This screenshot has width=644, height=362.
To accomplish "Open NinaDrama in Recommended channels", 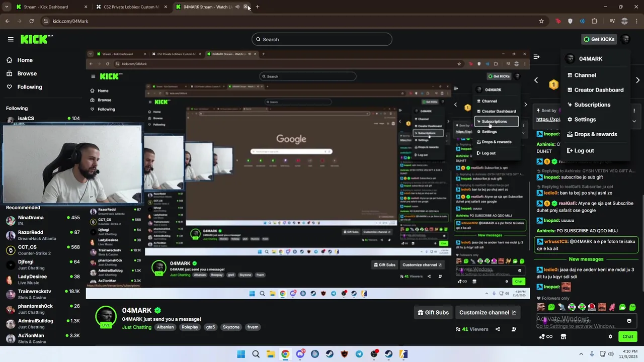I will 42,220.
